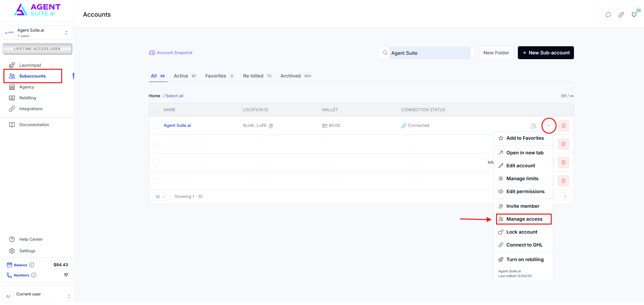This screenshot has width=644, height=305.
Task: Copy the 8LvW...LuPE location ID
Action: pos(271,126)
